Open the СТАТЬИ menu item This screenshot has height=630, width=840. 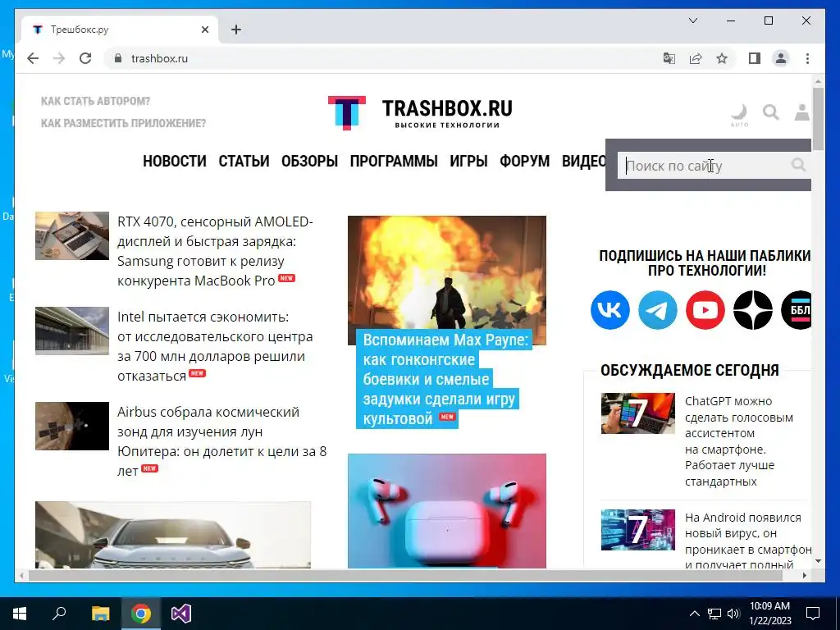[244, 161]
